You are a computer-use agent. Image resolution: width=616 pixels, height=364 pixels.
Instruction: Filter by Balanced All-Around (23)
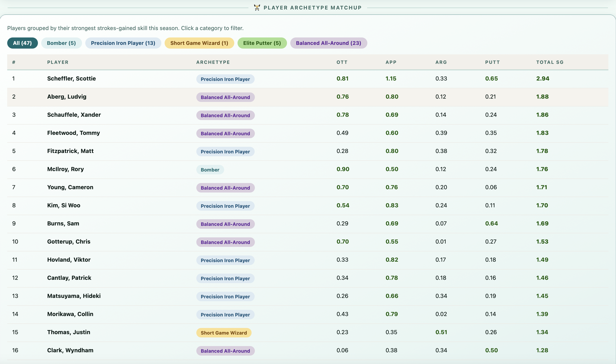coord(329,43)
